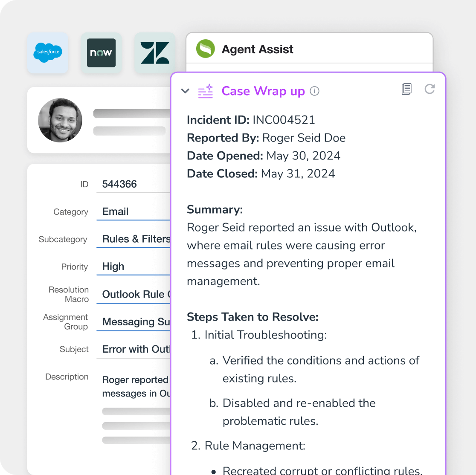
Task: Open the Case Wrap up info icon
Action: tap(314, 91)
